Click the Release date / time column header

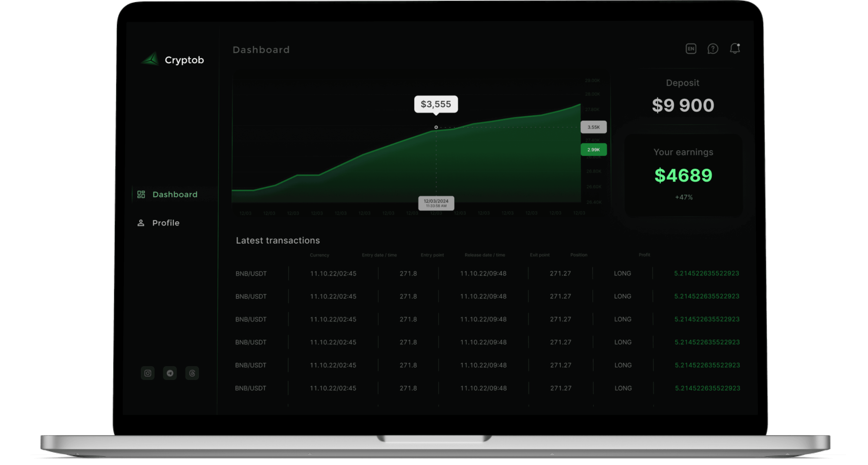pos(485,255)
